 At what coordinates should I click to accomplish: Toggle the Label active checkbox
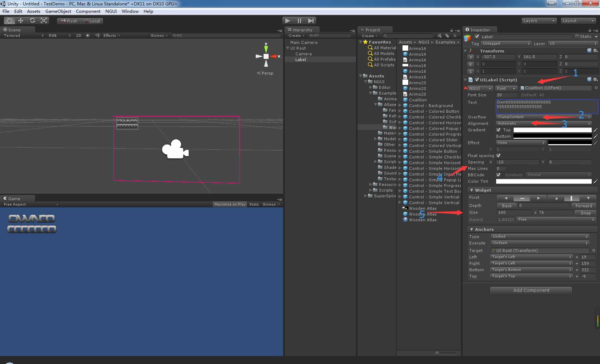[477, 36]
